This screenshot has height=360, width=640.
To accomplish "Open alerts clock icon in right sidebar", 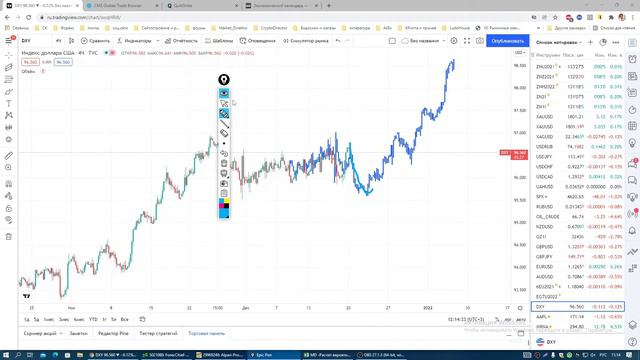I will 632,59.
